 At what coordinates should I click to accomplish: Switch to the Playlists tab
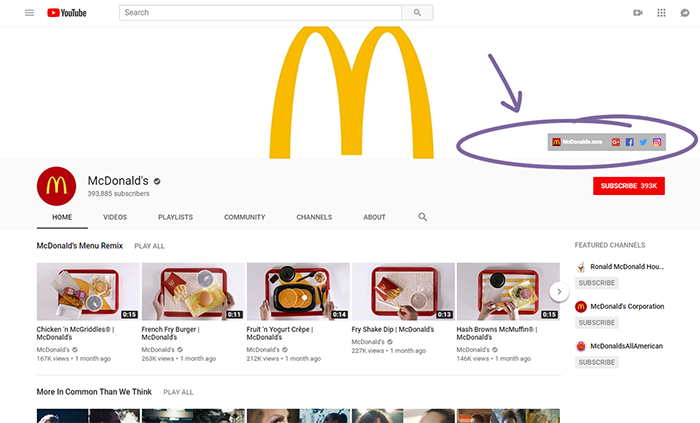pos(175,217)
